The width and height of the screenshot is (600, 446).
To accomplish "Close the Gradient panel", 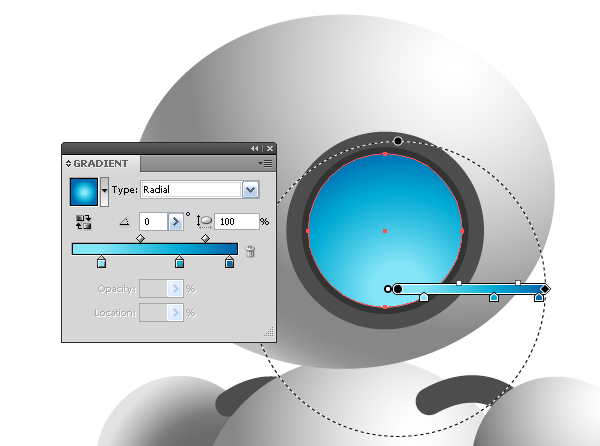I will 270,148.
